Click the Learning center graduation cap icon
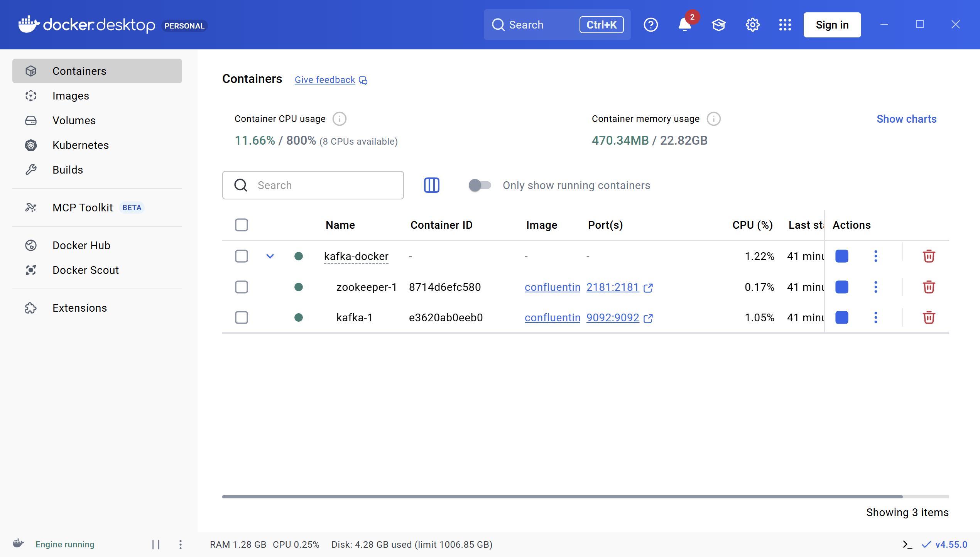Screen dimensions: 980x557 point(718,25)
